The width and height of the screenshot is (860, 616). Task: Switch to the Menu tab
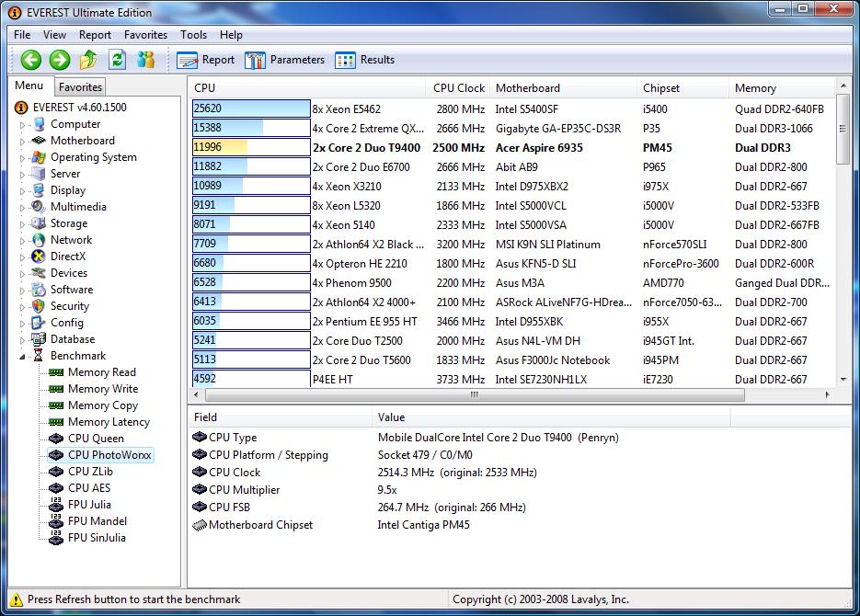coord(29,86)
